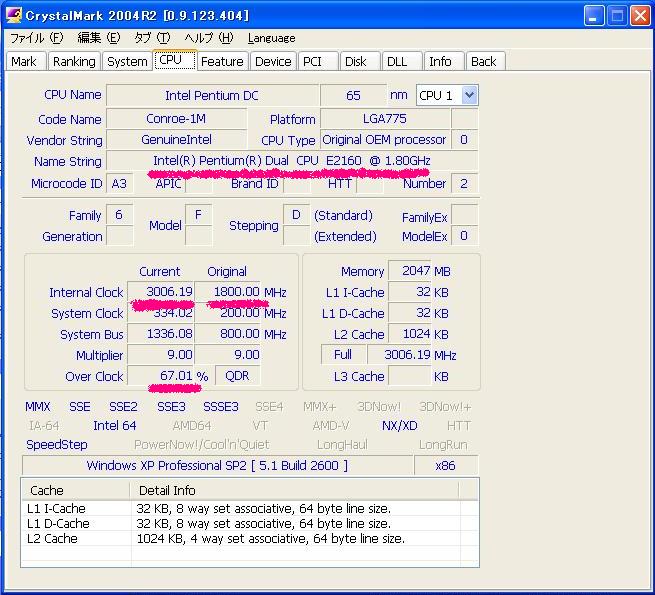Click the Vendor String GenuineIntel field
Image resolution: width=655 pixels, height=595 pixels.
pos(176,140)
